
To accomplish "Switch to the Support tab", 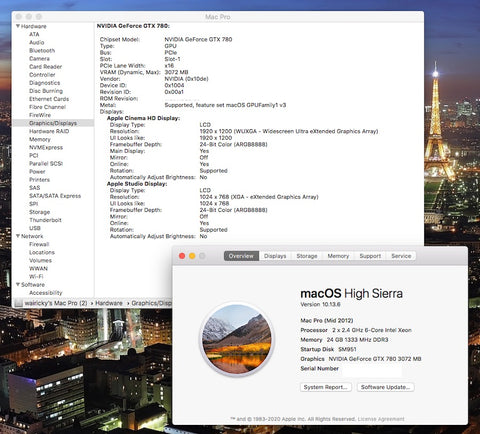I will point(370,256).
